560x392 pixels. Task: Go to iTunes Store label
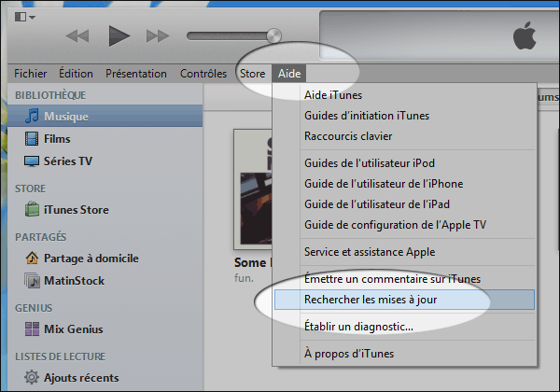77,210
